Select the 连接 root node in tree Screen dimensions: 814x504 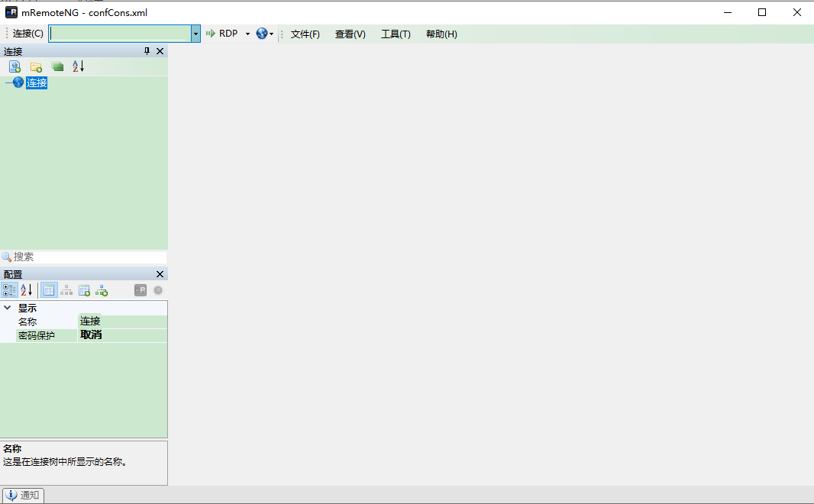tap(37, 82)
